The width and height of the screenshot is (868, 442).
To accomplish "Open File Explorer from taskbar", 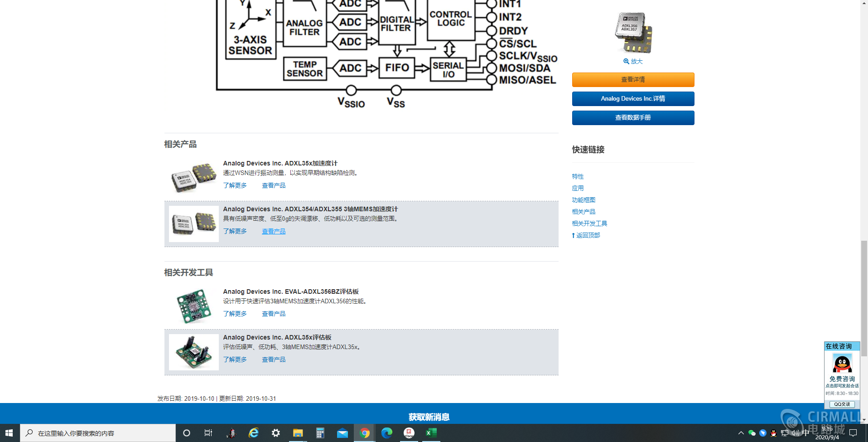I will tap(298, 433).
